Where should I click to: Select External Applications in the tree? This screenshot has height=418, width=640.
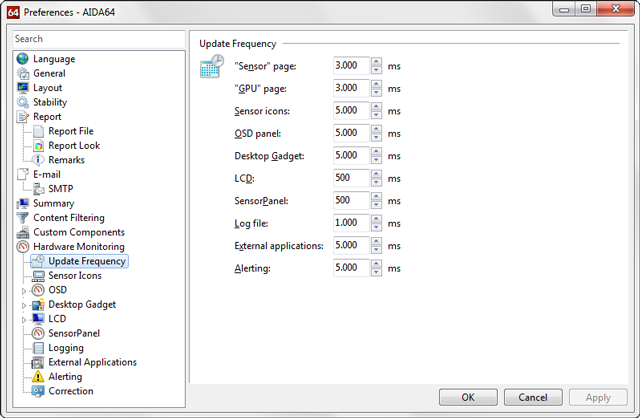[x=92, y=362]
